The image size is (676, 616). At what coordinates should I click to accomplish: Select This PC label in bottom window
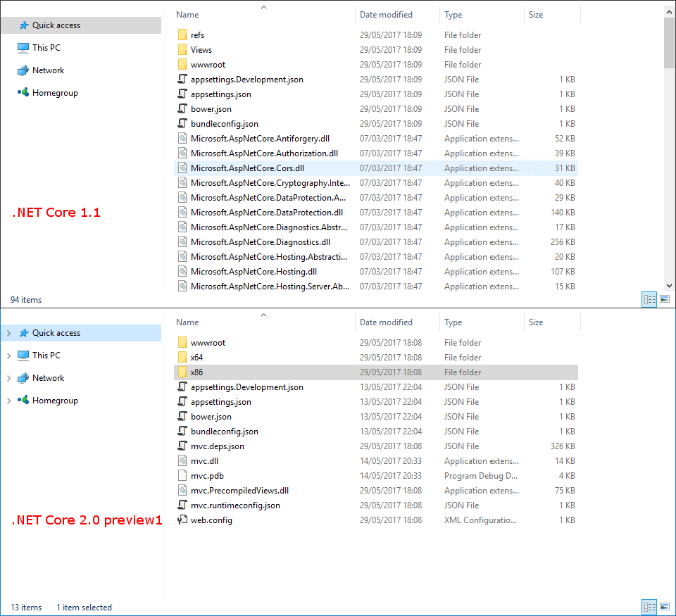[x=46, y=356]
